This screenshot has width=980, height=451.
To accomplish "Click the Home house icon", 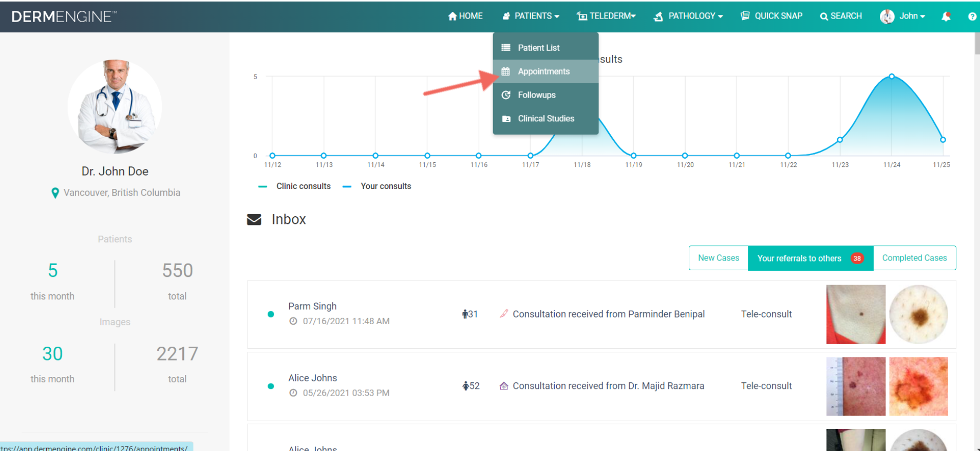I will click(x=452, y=16).
